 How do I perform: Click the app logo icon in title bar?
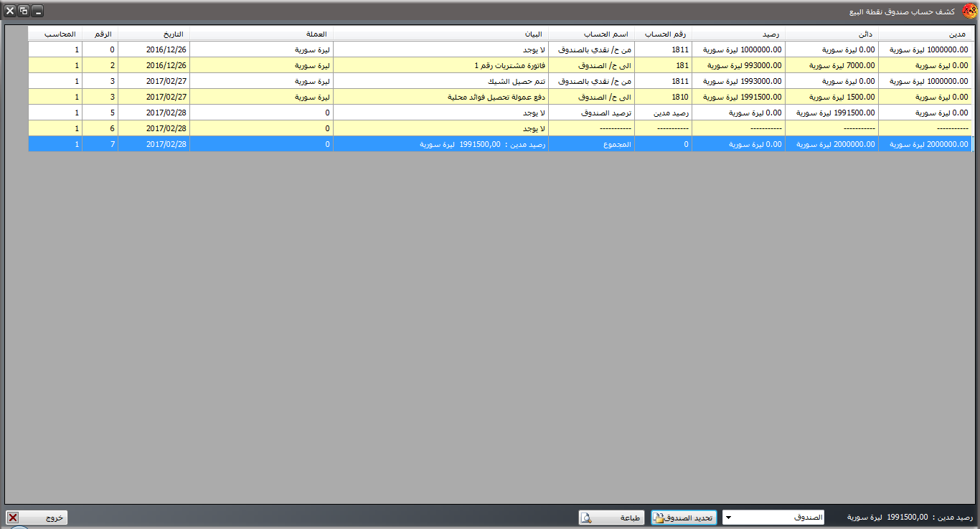pyautogui.click(x=968, y=11)
